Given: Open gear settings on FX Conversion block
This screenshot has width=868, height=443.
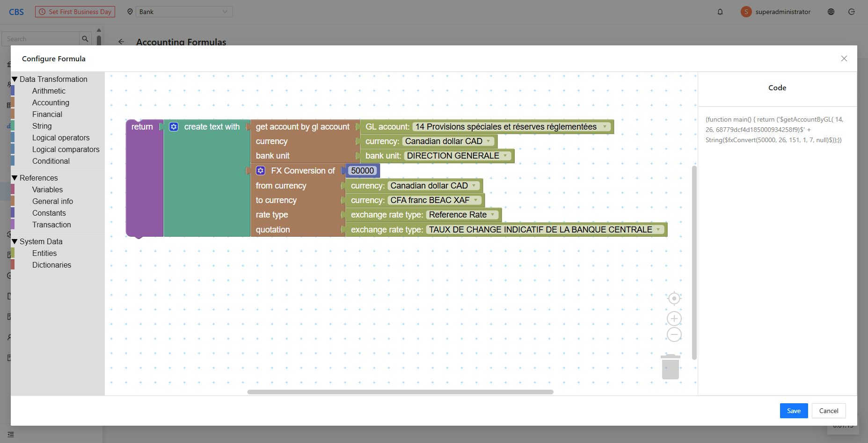Looking at the screenshot, I should pyautogui.click(x=261, y=171).
